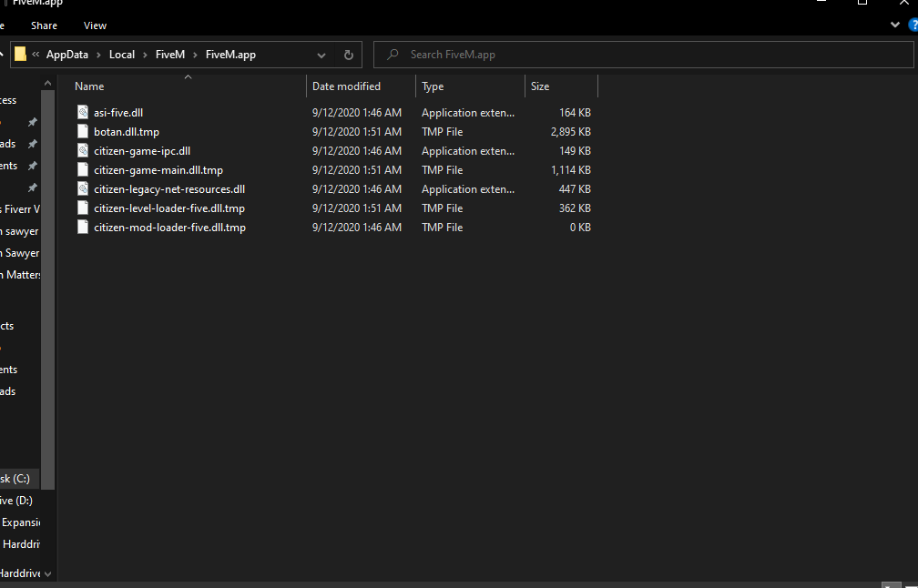Click the 0 KB size value
The width and height of the screenshot is (918, 588).
[580, 228]
